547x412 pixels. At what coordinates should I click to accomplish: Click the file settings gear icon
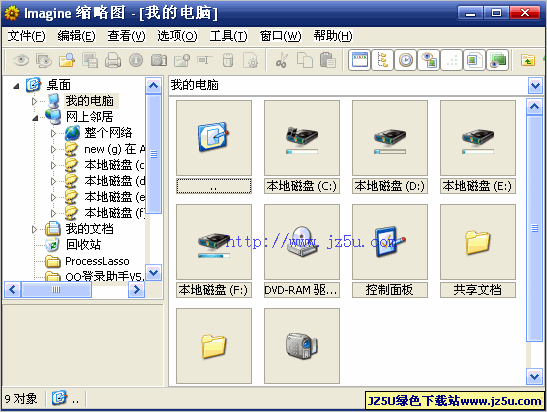click(x=251, y=60)
